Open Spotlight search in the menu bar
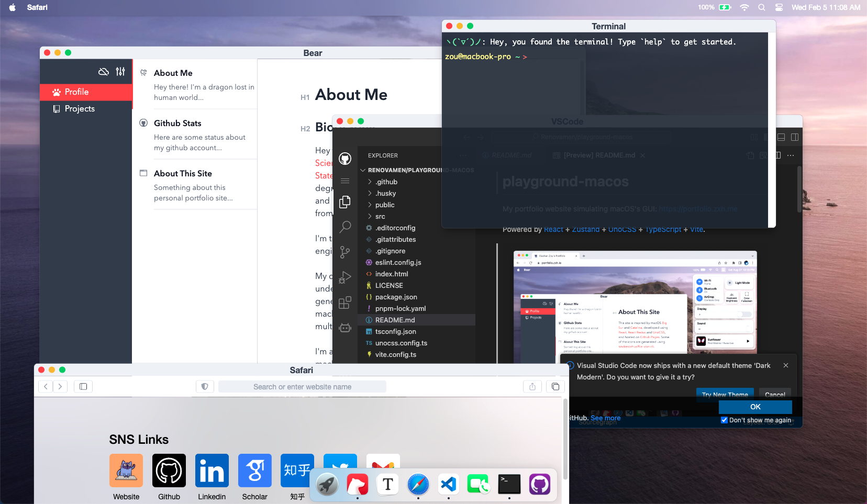Image resolution: width=867 pixels, height=504 pixels. (x=762, y=7)
